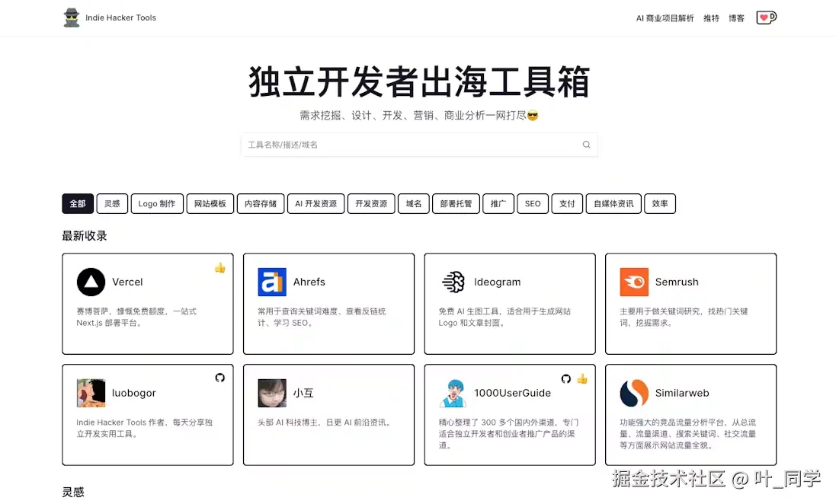This screenshot has height=504, width=836.
Task: Open the 小互 card title
Action: click(x=303, y=393)
